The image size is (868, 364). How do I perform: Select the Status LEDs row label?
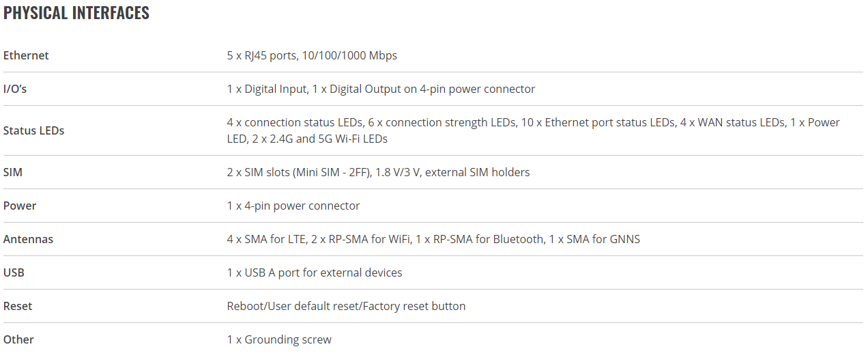33,130
